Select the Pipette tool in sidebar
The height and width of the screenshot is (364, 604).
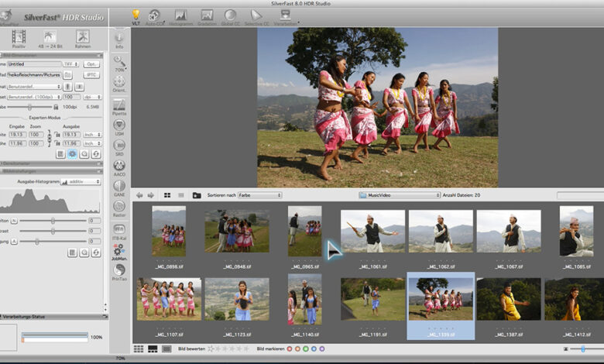tap(119, 105)
